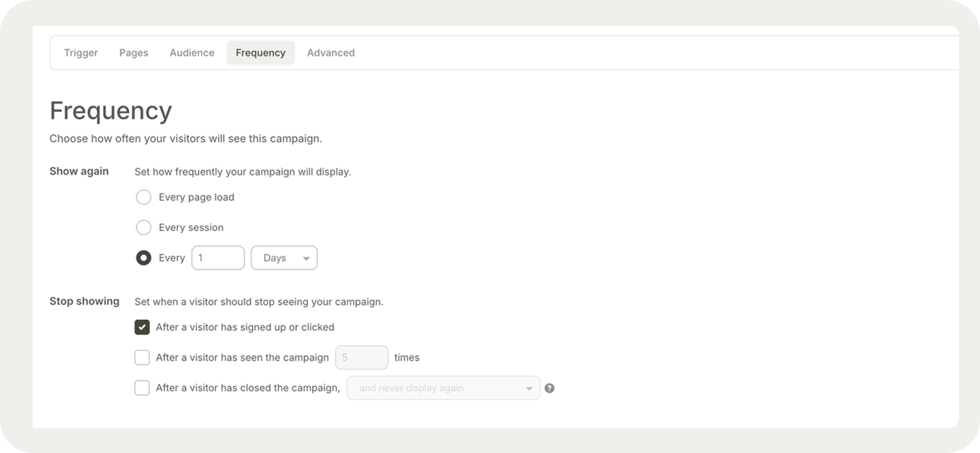This screenshot has height=453, width=980.
Task: Click the signed up or clicked label
Action: tap(245, 327)
